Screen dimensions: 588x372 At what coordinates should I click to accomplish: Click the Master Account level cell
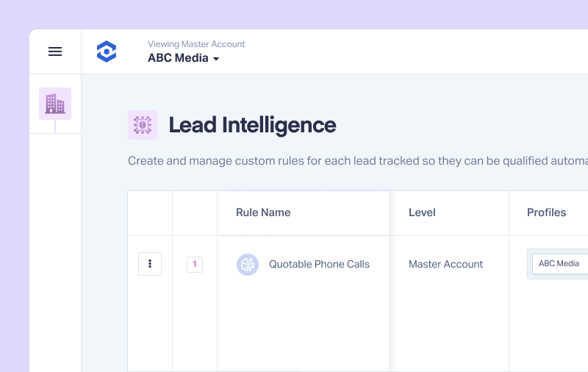click(446, 265)
